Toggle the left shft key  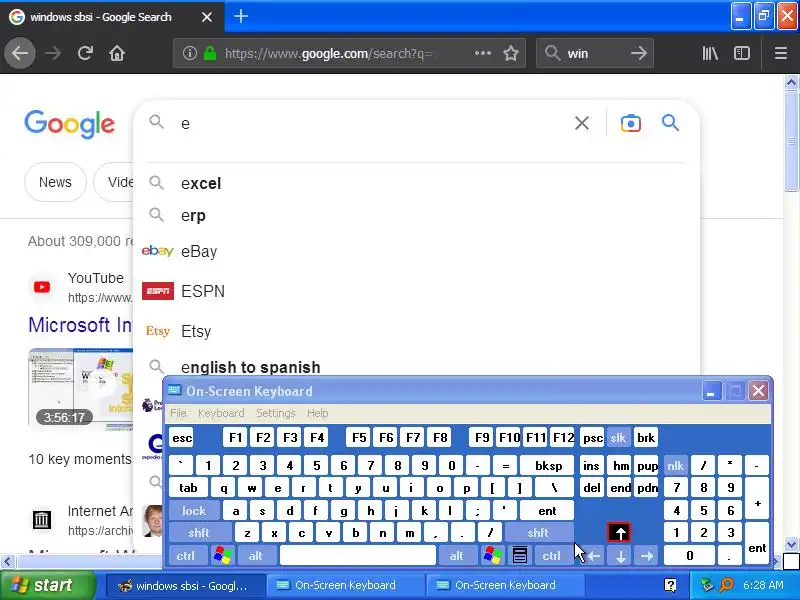click(x=199, y=533)
